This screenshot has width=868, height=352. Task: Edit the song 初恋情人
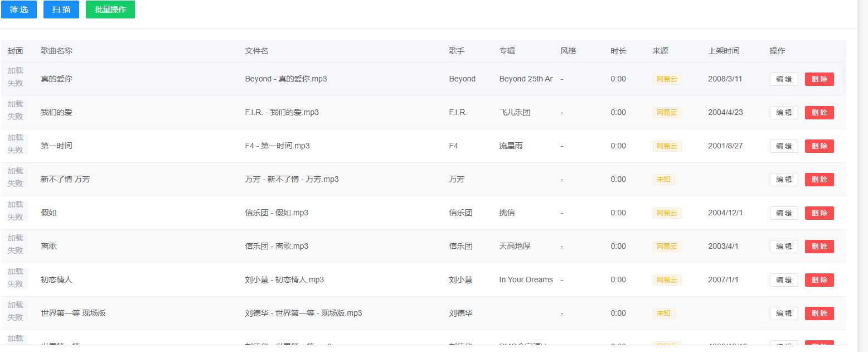point(784,280)
